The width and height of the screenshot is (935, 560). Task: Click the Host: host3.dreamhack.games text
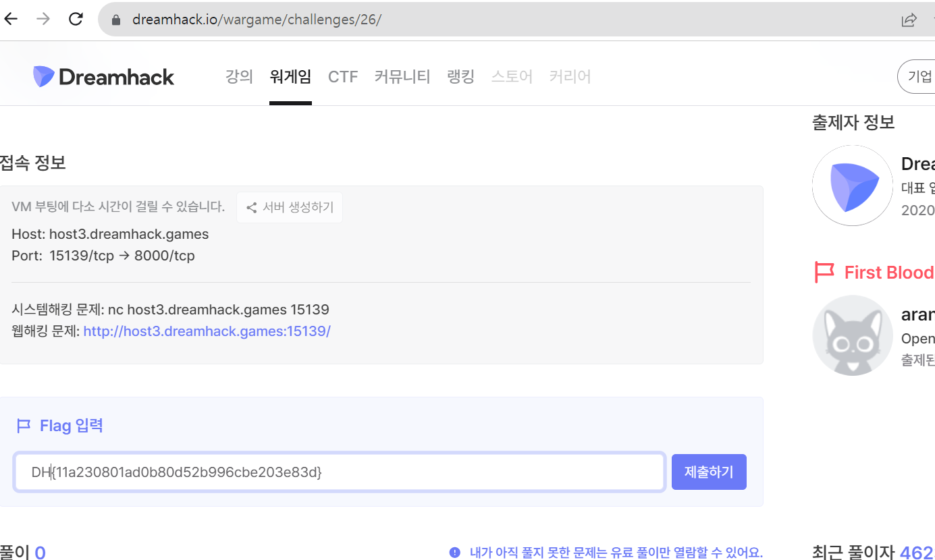tap(110, 234)
